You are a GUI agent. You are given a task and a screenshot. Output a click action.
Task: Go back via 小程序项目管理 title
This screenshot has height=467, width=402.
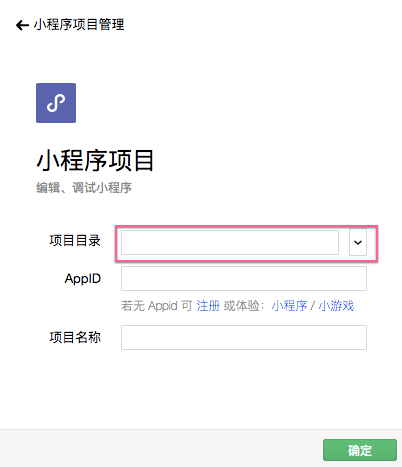click(79, 25)
